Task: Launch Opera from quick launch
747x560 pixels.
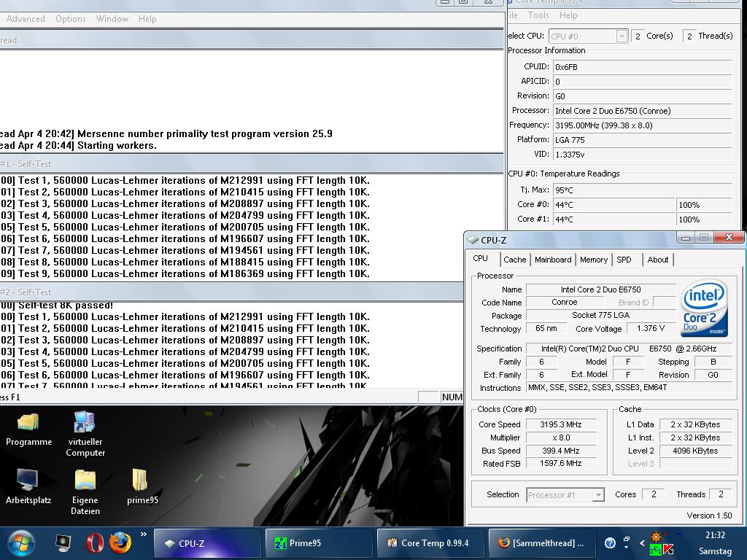Action: pos(95,542)
